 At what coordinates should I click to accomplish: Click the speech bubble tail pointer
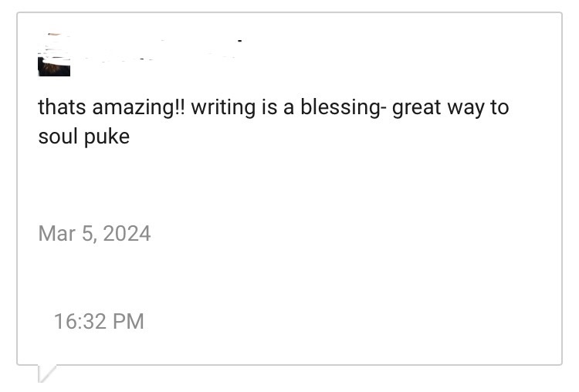[x=45, y=374]
